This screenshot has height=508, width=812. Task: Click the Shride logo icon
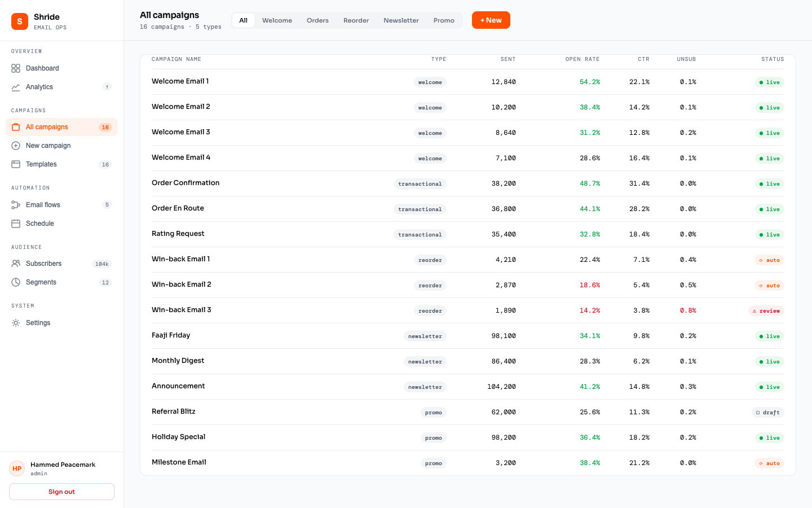pyautogui.click(x=20, y=21)
